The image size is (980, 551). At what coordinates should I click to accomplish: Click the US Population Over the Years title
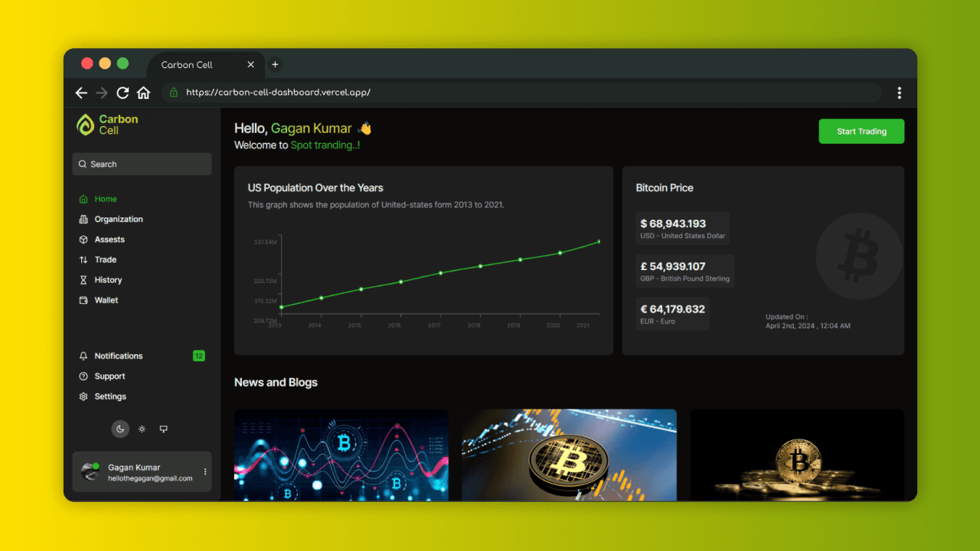click(315, 187)
